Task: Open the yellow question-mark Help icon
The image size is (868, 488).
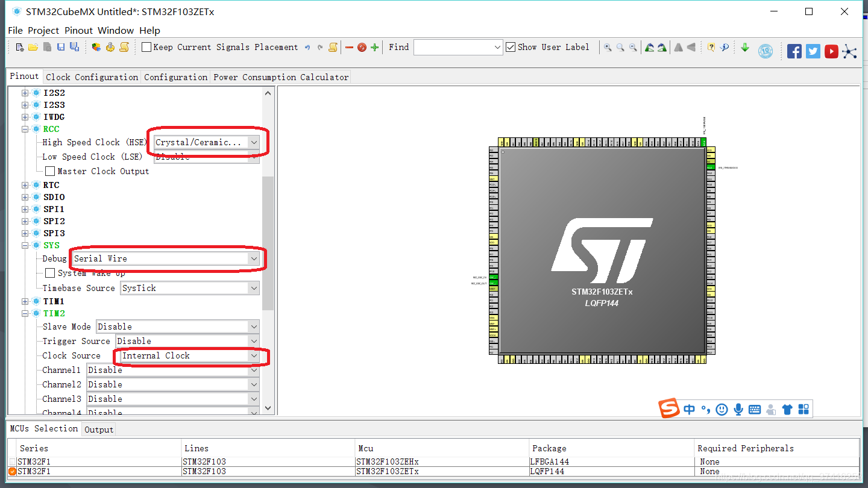Action: pos(711,47)
